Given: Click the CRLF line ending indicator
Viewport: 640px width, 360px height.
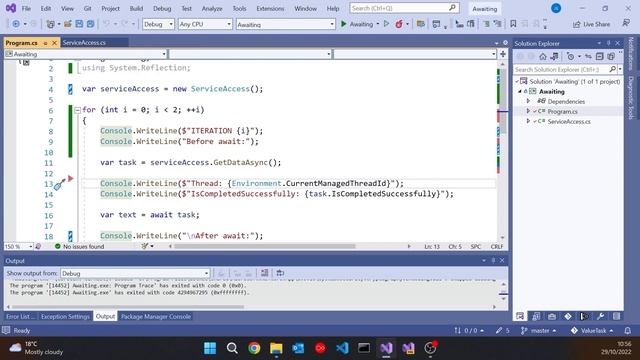Looking at the screenshot, I should [497, 246].
